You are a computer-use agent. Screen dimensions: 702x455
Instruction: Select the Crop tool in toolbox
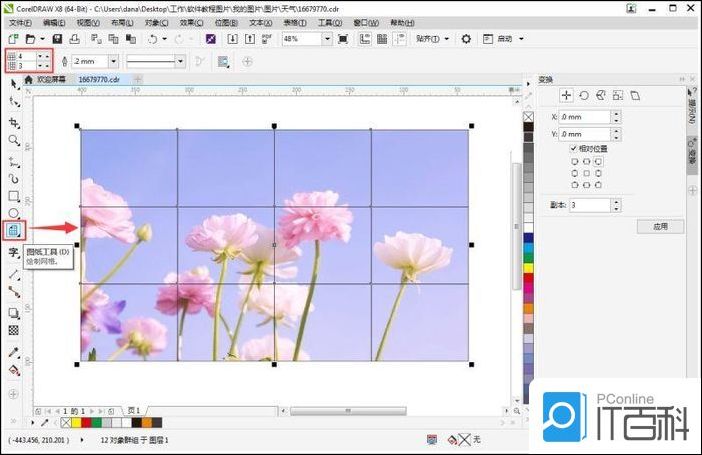(14, 122)
